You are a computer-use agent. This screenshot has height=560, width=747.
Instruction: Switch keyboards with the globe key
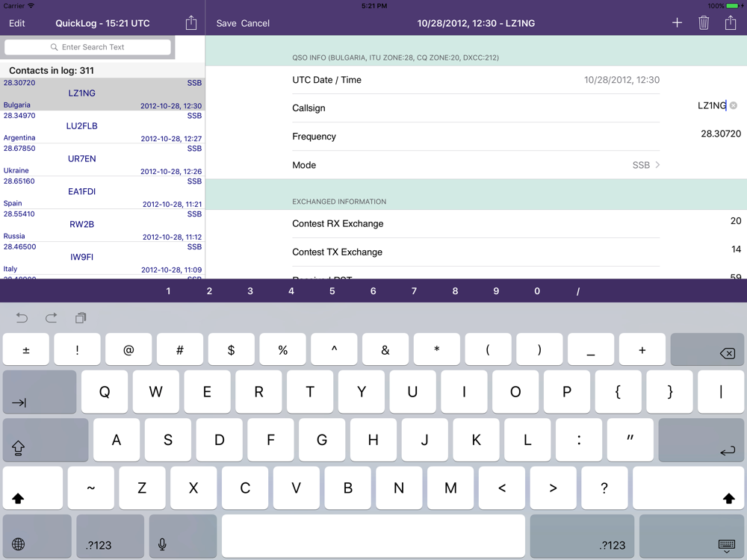point(19,544)
